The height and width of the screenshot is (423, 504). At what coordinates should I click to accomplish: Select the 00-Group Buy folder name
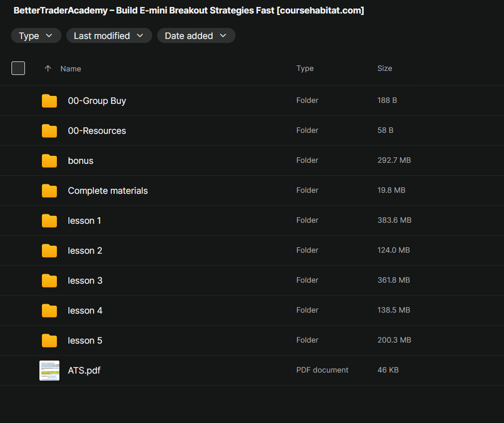tap(97, 101)
